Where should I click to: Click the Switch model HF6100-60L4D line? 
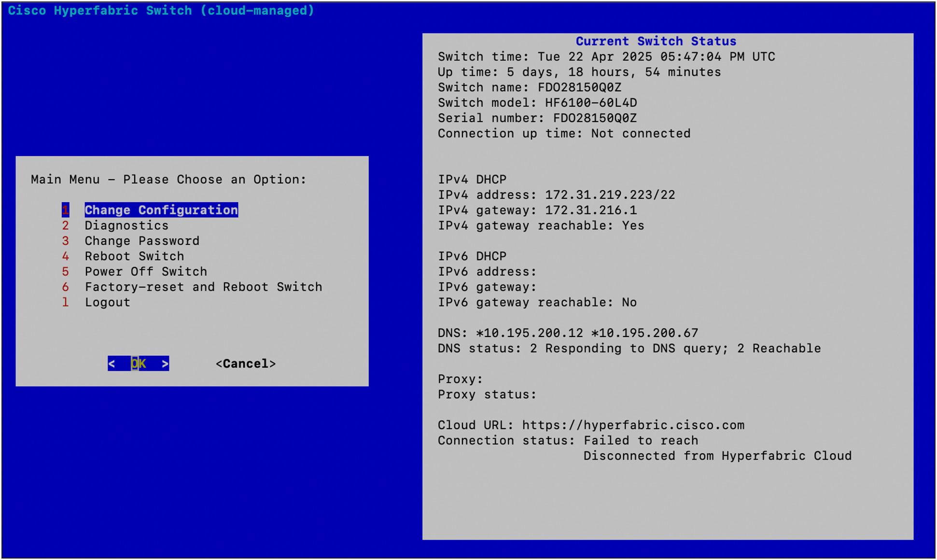[537, 103]
